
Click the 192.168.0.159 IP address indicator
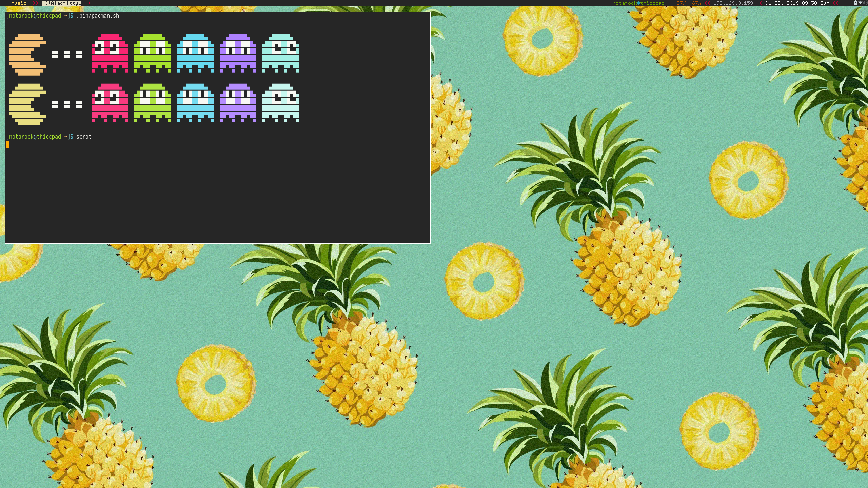pyautogui.click(x=733, y=3)
